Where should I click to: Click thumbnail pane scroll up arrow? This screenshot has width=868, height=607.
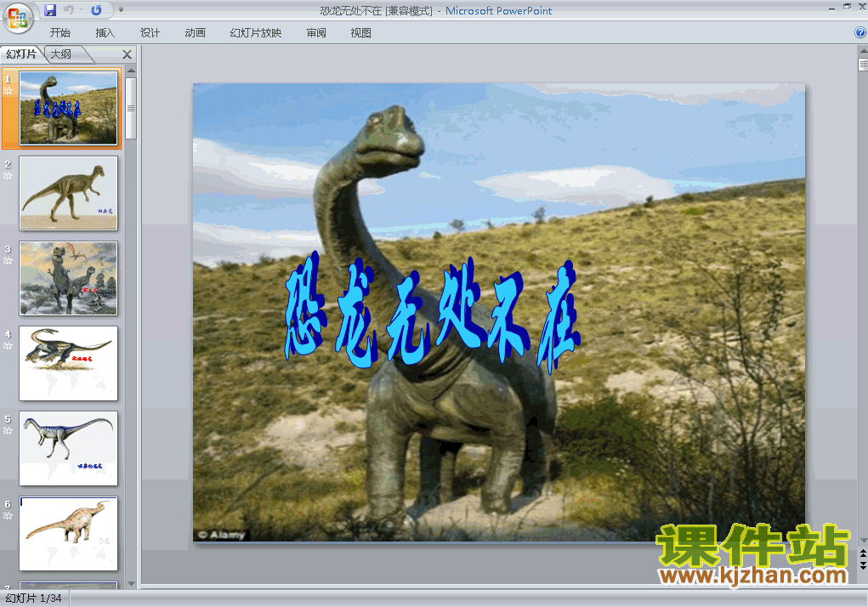click(x=131, y=71)
